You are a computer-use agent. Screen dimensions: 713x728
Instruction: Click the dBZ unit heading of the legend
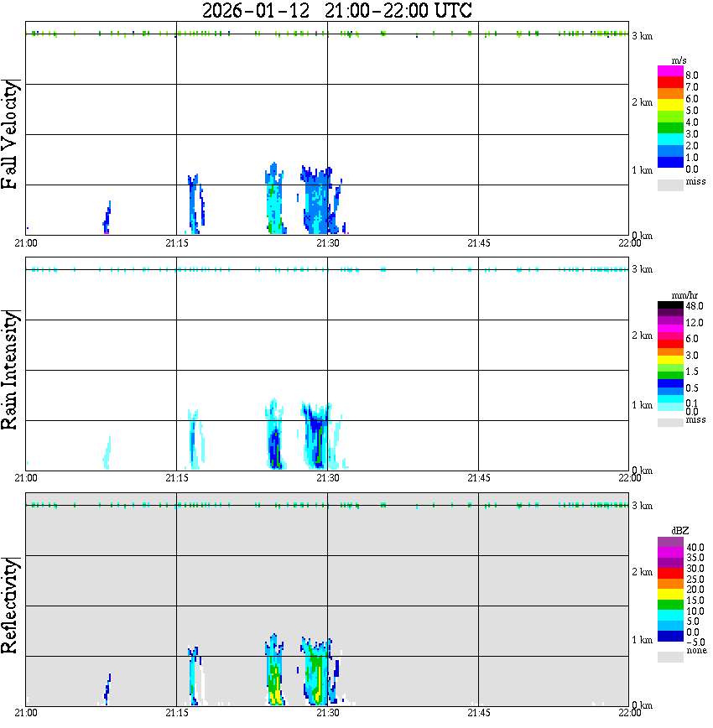(680, 531)
